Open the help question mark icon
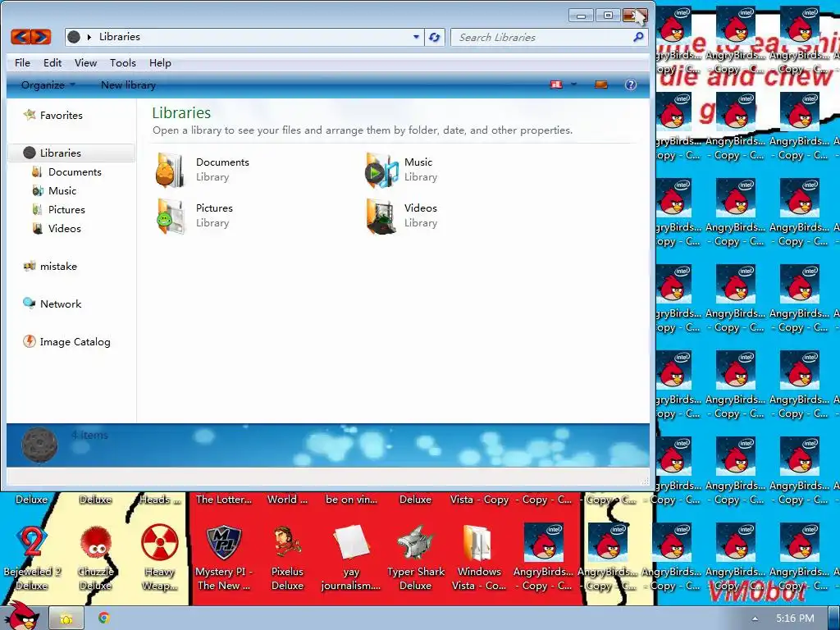 [x=631, y=84]
